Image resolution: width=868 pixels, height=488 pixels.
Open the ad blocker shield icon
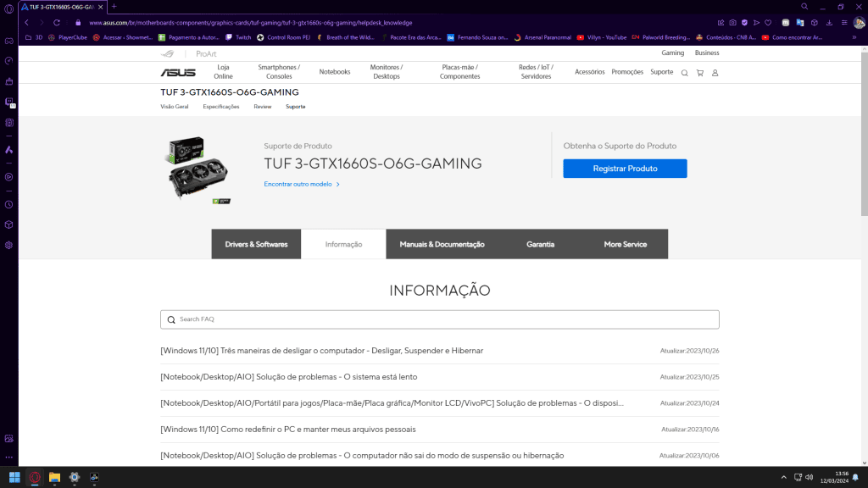[x=744, y=23]
